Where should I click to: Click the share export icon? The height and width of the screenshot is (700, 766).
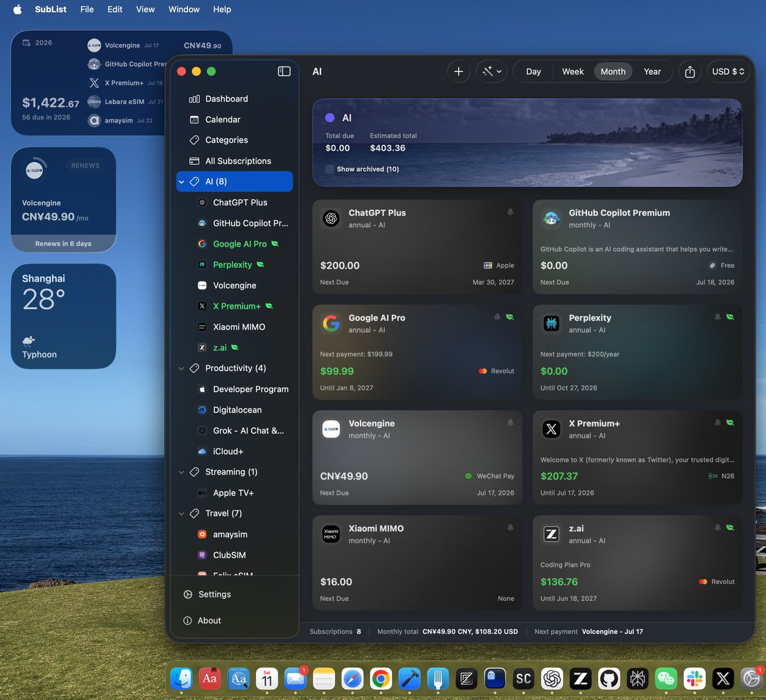[690, 72]
